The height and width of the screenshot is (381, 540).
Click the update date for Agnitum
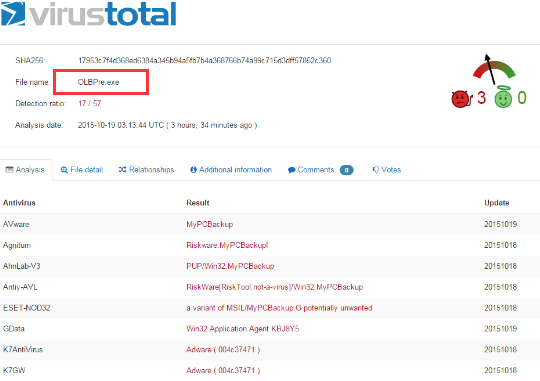click(x=500, y=245)
